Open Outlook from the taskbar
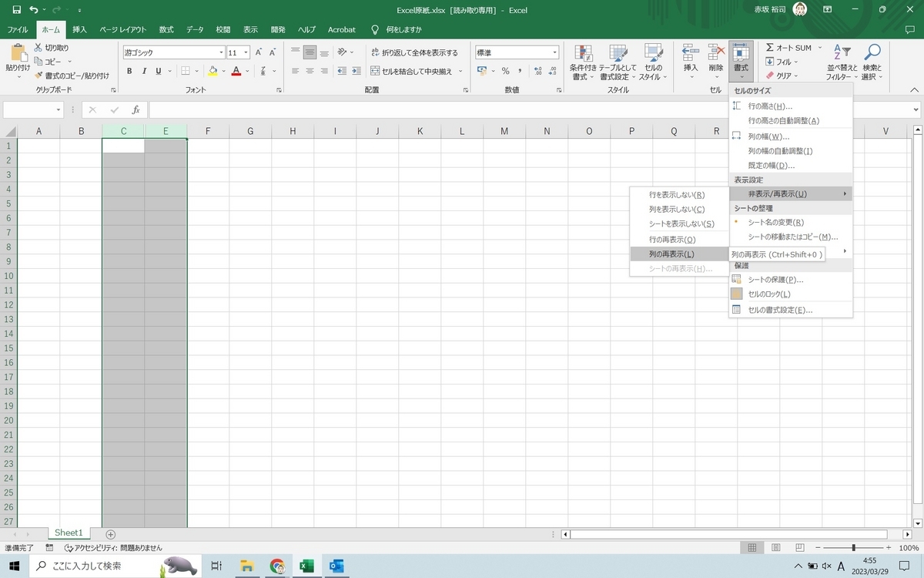 pyautogui.click(x=336, y=566)
